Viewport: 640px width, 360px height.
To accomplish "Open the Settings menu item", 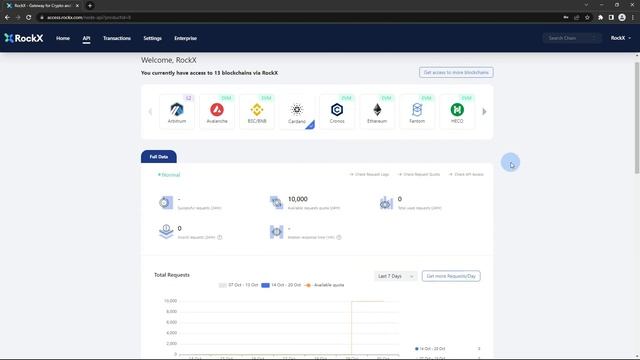I will (x=152, y=38).
